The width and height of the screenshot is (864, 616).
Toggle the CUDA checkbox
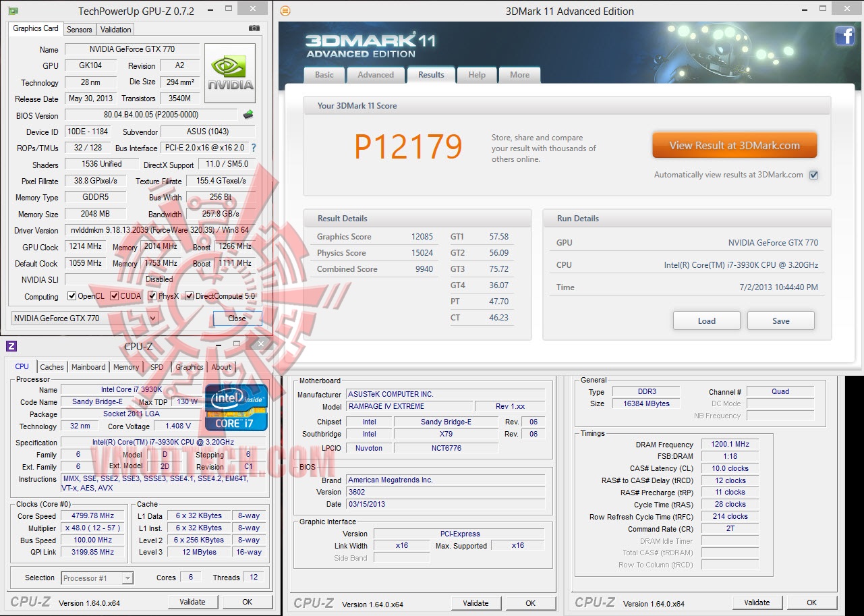(115, 296)
